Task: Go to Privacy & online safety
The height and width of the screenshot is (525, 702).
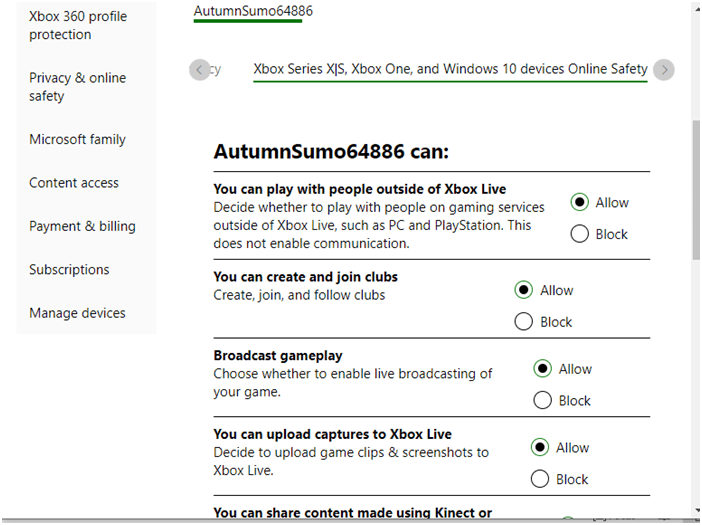Action: point(77,87)
